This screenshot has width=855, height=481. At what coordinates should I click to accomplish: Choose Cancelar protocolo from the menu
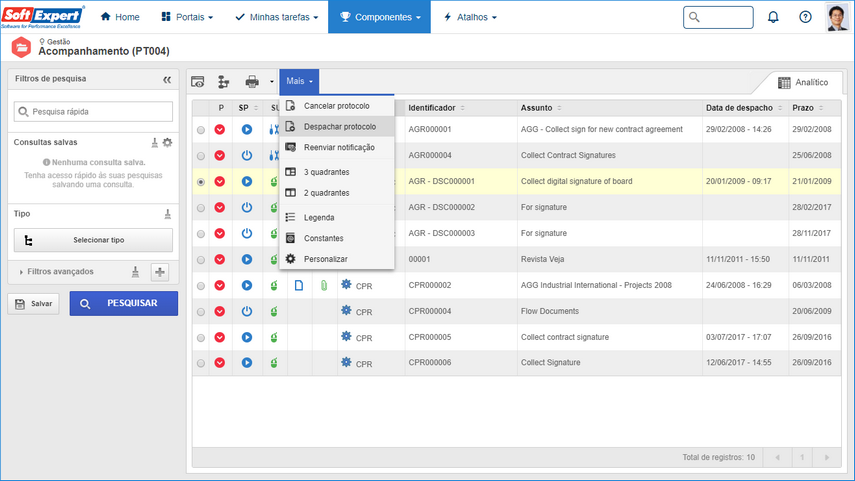[336, 106]
